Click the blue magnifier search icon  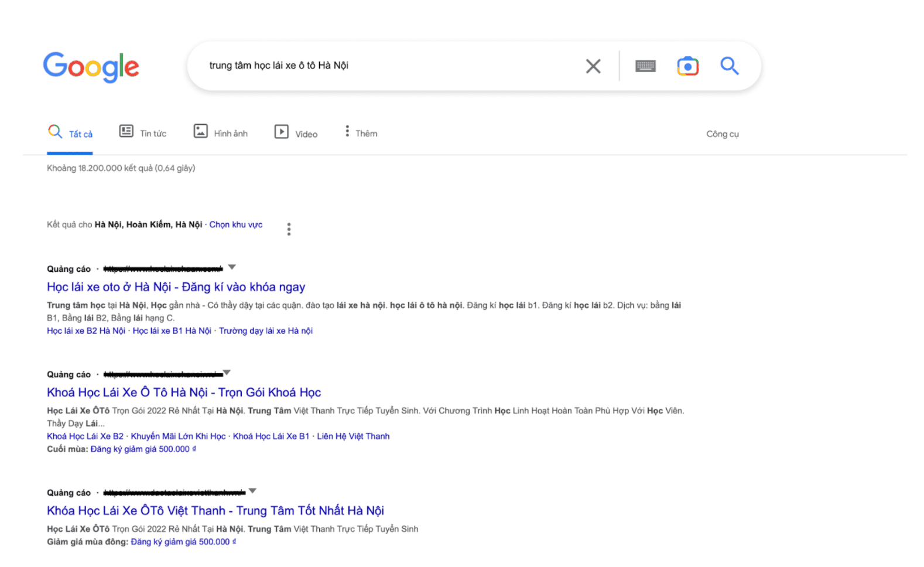(x=729, y=66)
